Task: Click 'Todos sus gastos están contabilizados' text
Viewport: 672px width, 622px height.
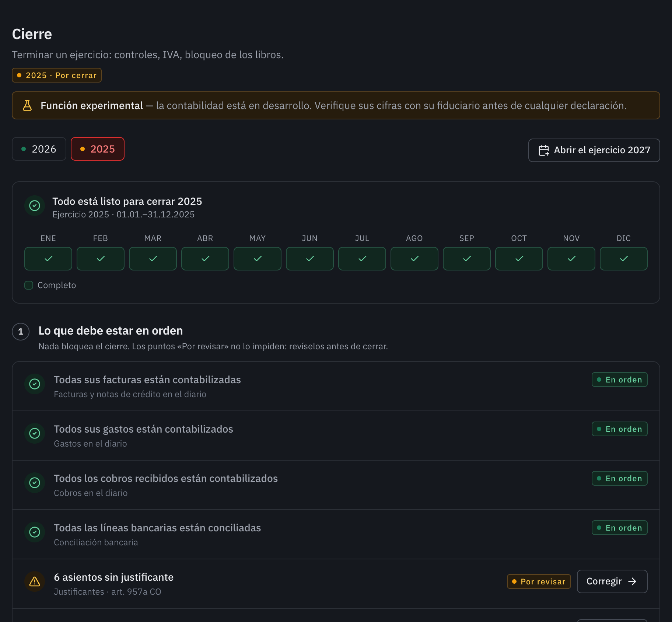Action: coord(144,429)
